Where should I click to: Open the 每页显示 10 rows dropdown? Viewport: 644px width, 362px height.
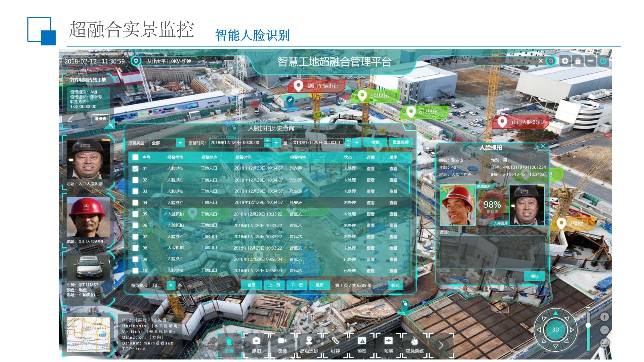click(171, 285)
